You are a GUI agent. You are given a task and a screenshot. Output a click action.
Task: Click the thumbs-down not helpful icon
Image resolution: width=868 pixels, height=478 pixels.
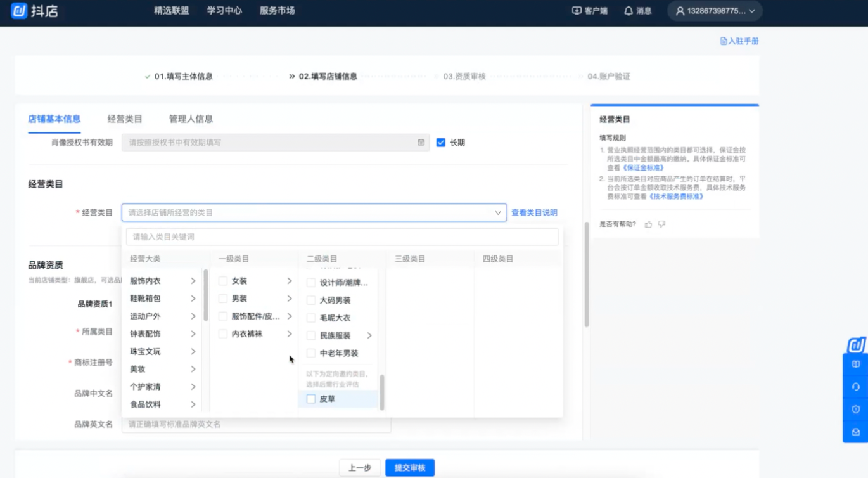661,224
